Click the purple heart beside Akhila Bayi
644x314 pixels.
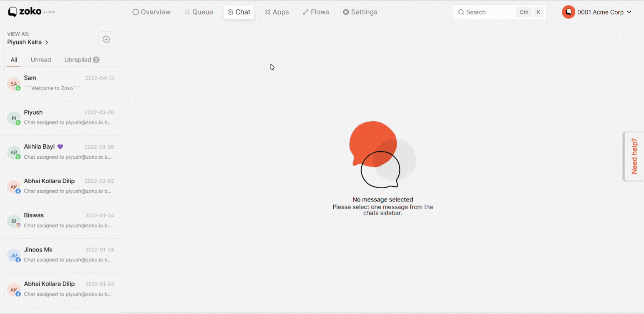click(x=60, y=147)
